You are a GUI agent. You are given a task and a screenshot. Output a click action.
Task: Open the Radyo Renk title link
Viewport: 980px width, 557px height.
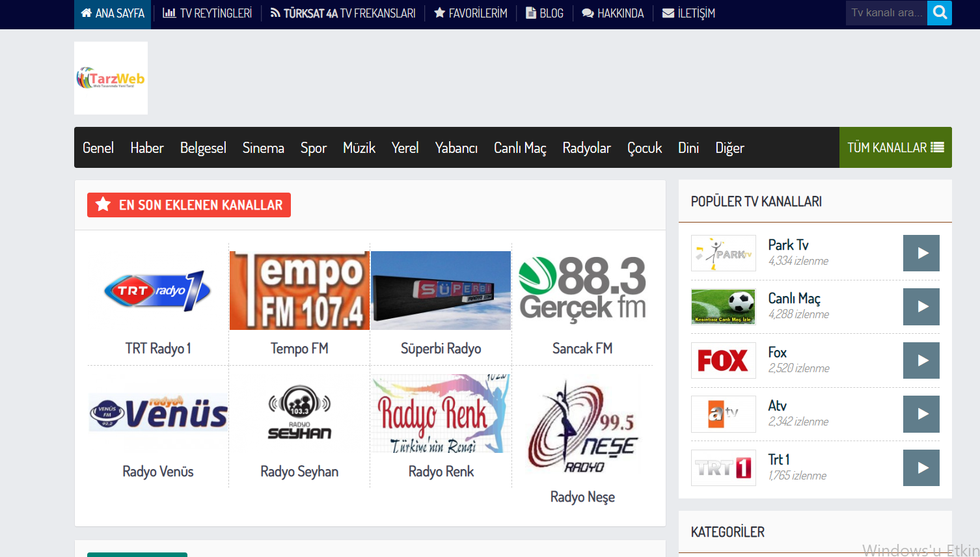[x=441, y=472]
